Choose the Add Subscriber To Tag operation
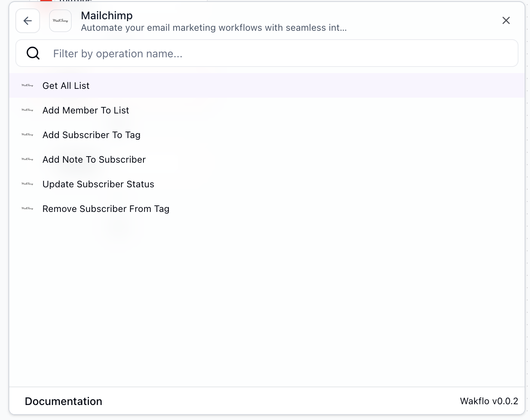Screen dimensions: 530x420 click(91, 135)
